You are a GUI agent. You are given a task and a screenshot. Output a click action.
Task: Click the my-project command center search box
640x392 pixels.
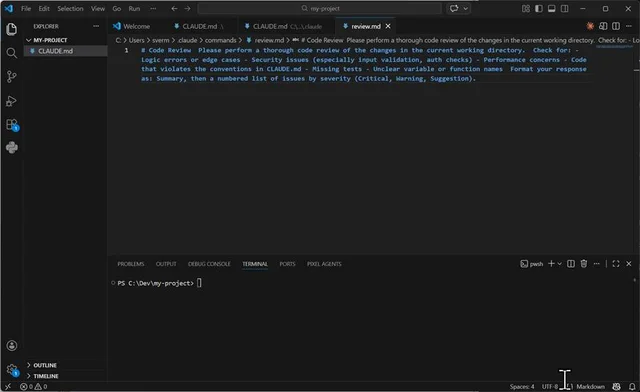tap(320, 9)
